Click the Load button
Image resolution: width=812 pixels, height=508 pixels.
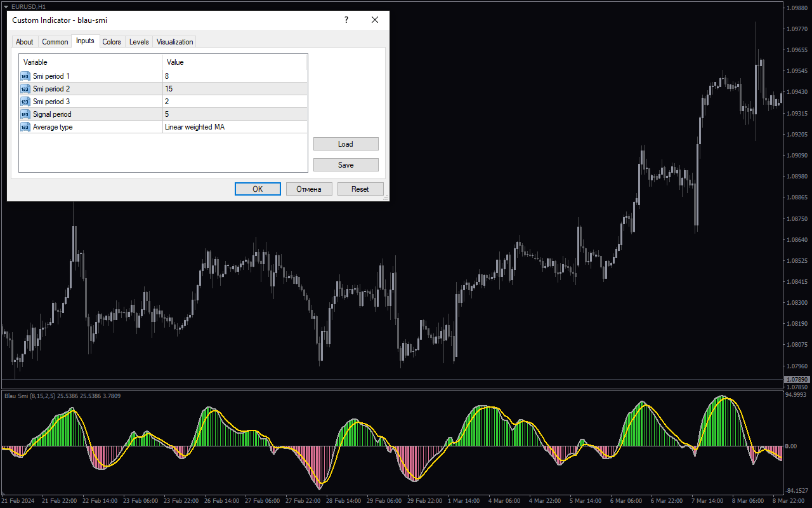[346, 144]
